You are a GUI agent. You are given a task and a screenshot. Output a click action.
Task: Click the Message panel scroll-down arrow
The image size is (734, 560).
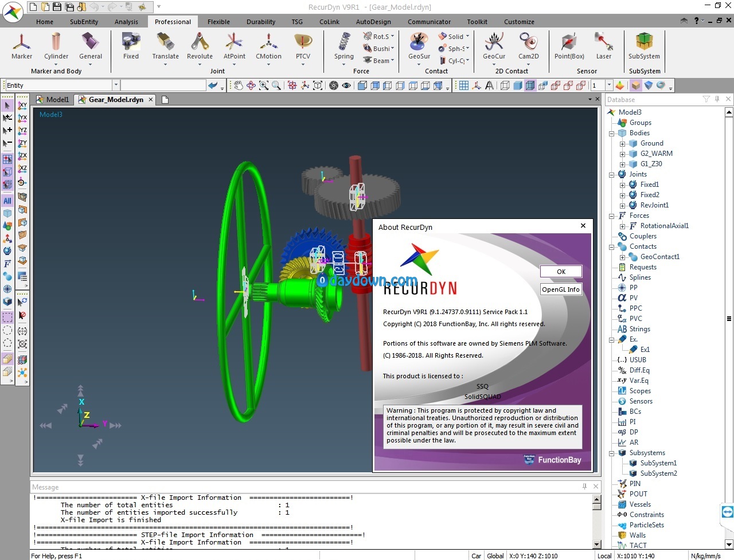596,544
